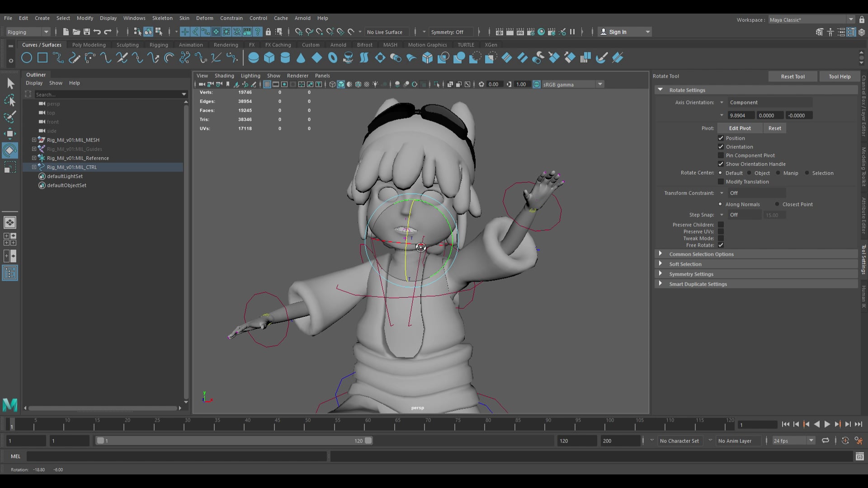The height and width of the screenshot is (488, 868).
Task: Select the arrow Select tool in the toolbox
Action: point(10,83)
